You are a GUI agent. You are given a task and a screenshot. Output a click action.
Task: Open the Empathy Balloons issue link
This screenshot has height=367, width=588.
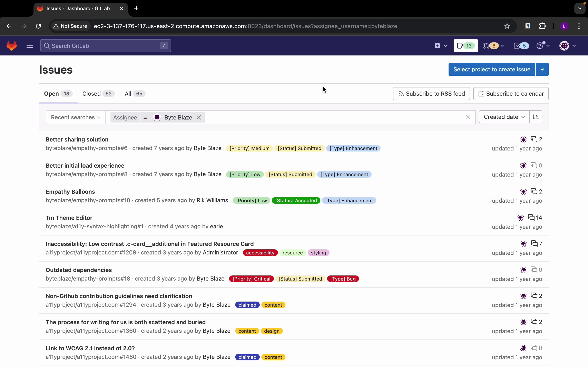(x=70, y=191)
